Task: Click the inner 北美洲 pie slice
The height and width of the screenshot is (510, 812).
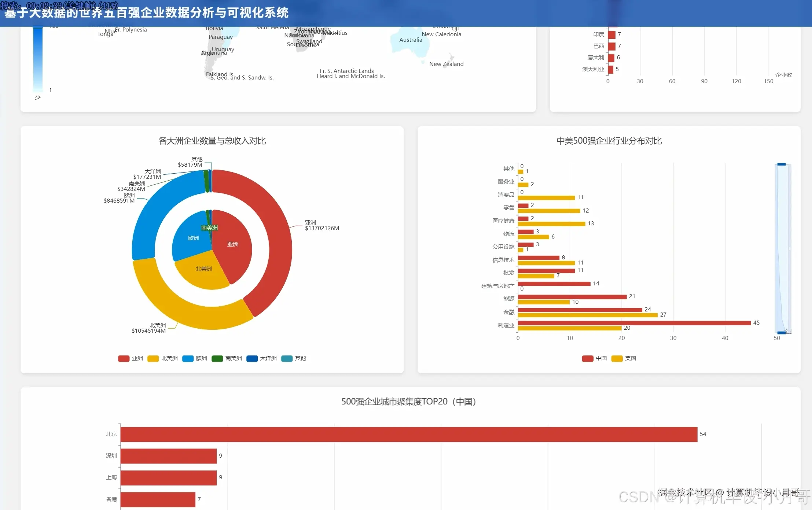Action: coord(204,269)
